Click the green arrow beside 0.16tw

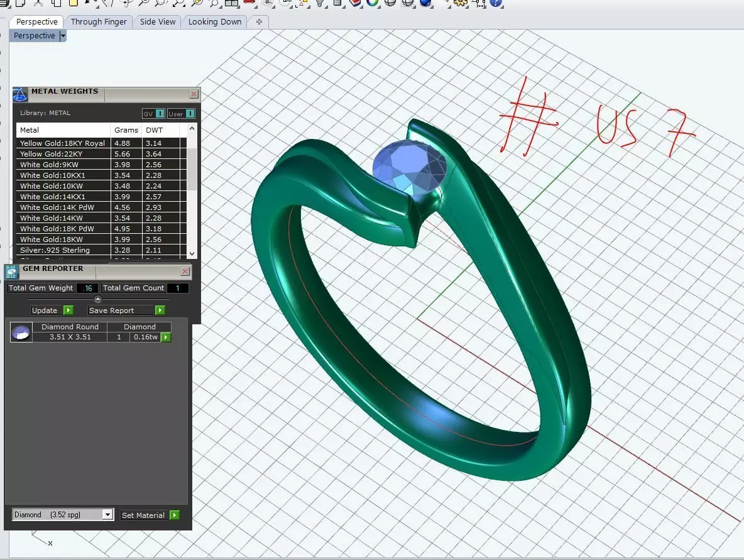tap(166, 338)
